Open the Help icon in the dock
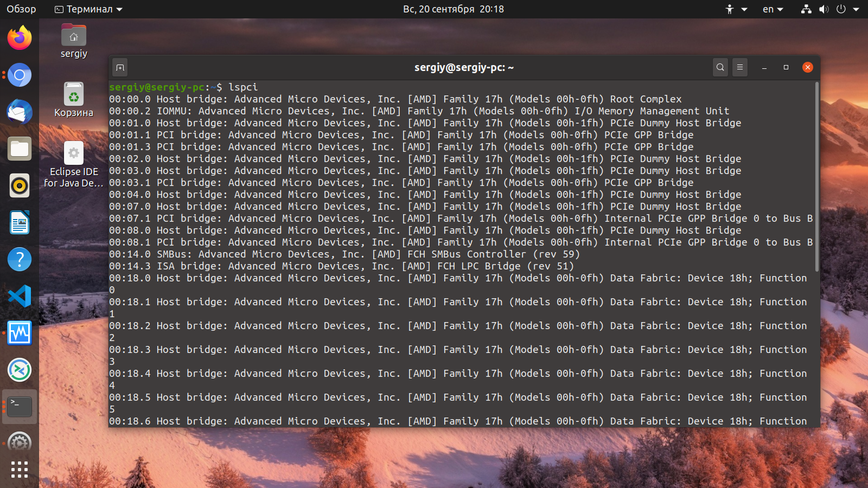 coord(20,259)
